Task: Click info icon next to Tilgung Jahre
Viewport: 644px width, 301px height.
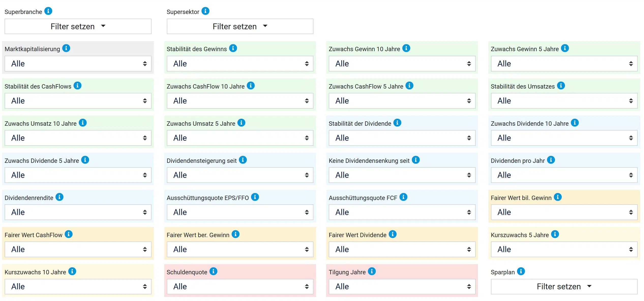Action: 372,271
